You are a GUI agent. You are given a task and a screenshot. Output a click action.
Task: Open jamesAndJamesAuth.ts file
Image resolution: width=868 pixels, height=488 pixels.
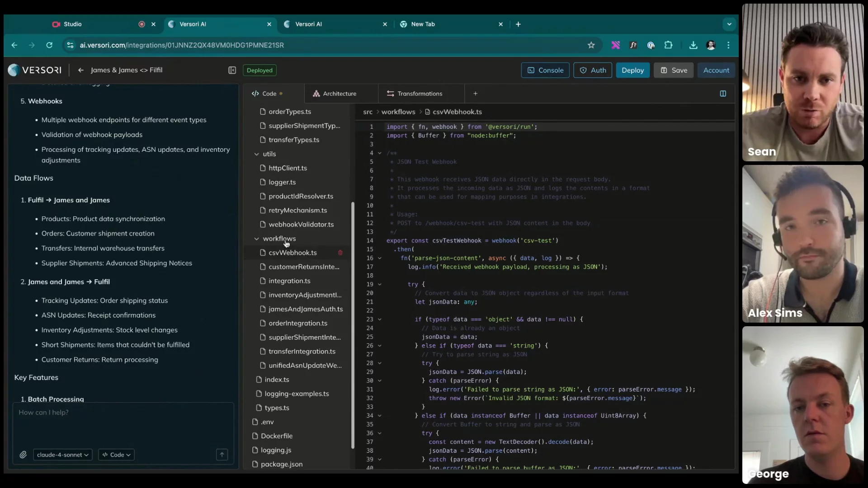[x=306, y=309]
